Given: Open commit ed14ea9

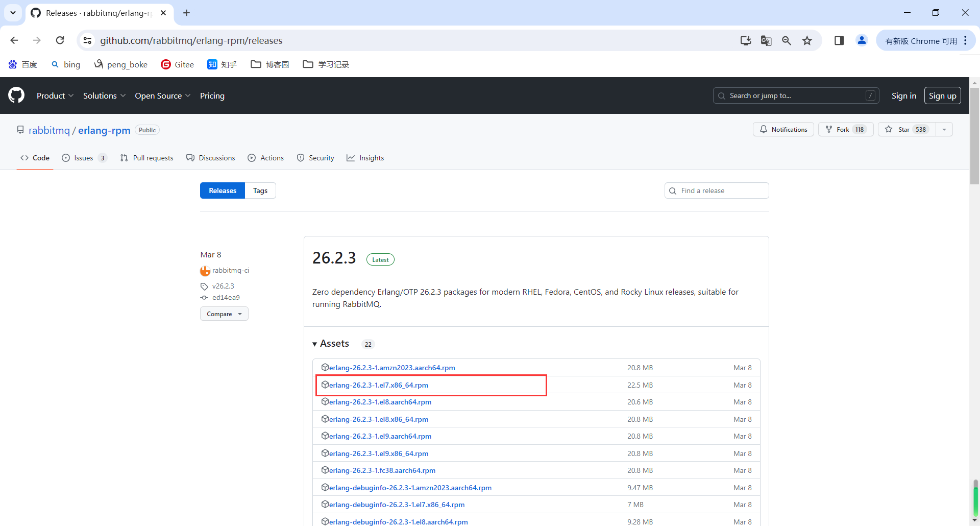Looking at the screenshot, I should point(226,297).
